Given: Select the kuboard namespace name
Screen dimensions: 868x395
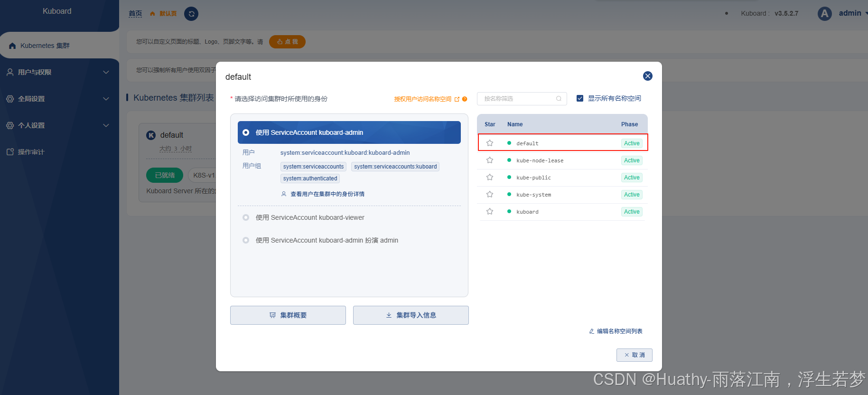Looking at the screenshot, I should pos(527,212).
